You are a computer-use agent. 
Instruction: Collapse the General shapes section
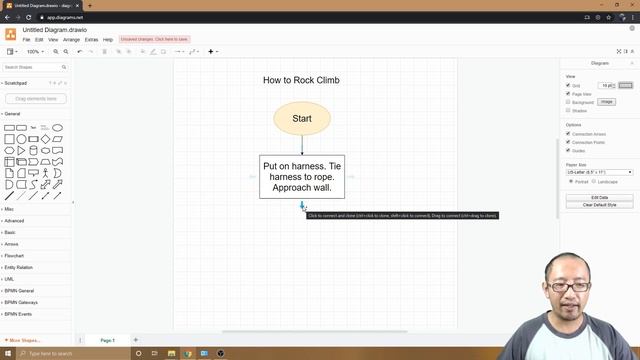[x=12, y=114]
